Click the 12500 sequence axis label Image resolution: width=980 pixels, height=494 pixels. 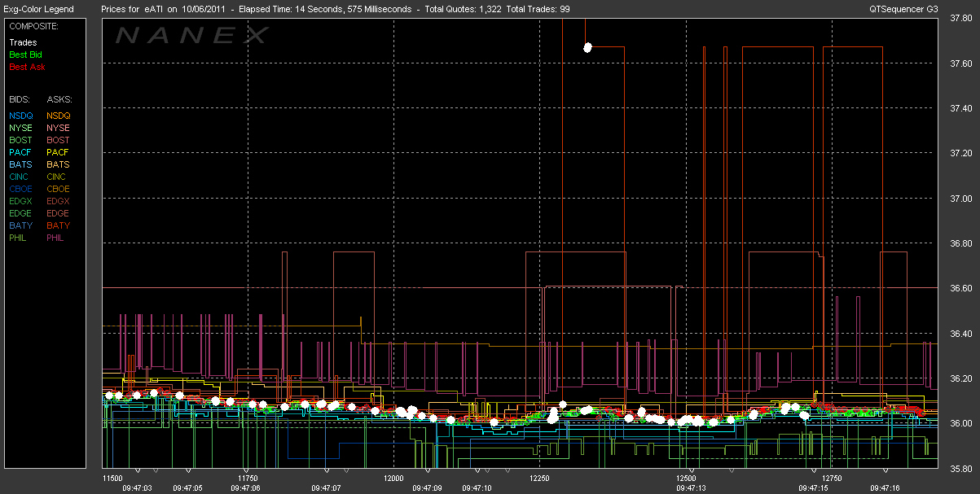[686, 479]
